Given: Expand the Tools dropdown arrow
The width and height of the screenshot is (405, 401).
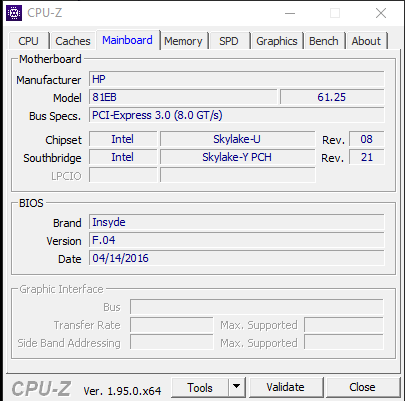Looking at the screenshot, I should (x=237, y=387).
